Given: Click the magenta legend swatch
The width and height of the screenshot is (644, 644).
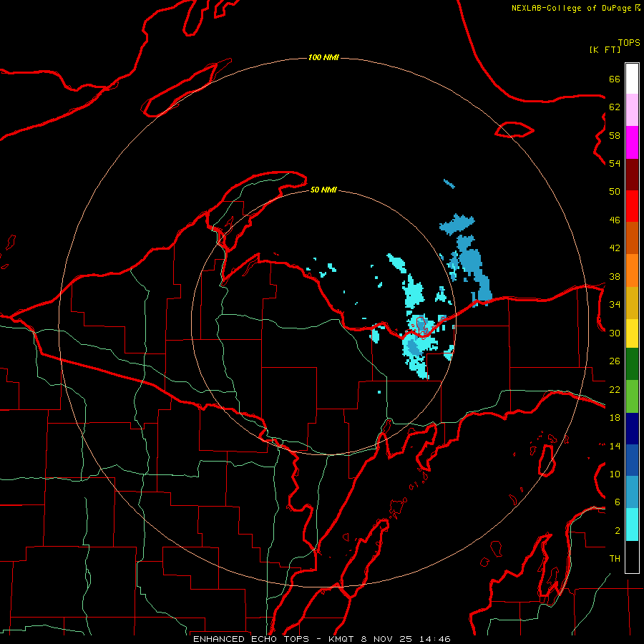Looking at the screenshot, I should point(632,142).
